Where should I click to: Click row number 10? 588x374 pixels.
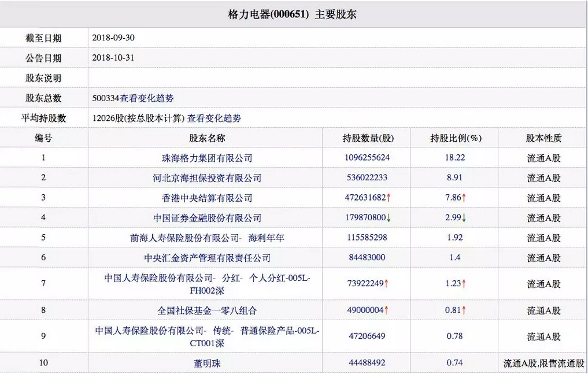(x=43, y=362)
